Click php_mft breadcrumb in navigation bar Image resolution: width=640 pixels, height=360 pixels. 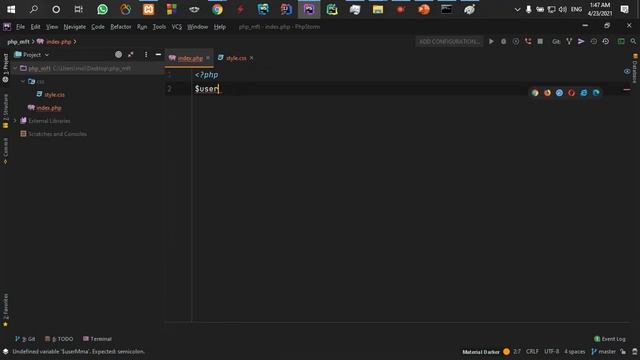tap(18, 42)
